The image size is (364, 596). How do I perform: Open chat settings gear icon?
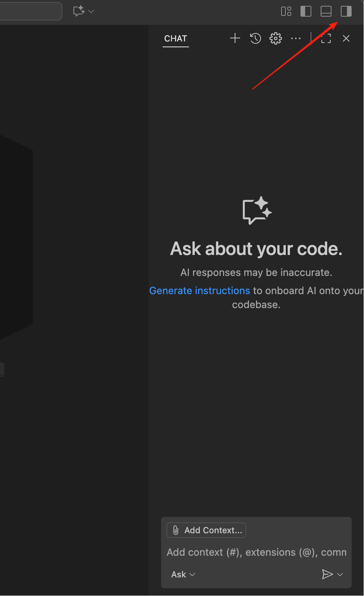[x=276, y=38]
